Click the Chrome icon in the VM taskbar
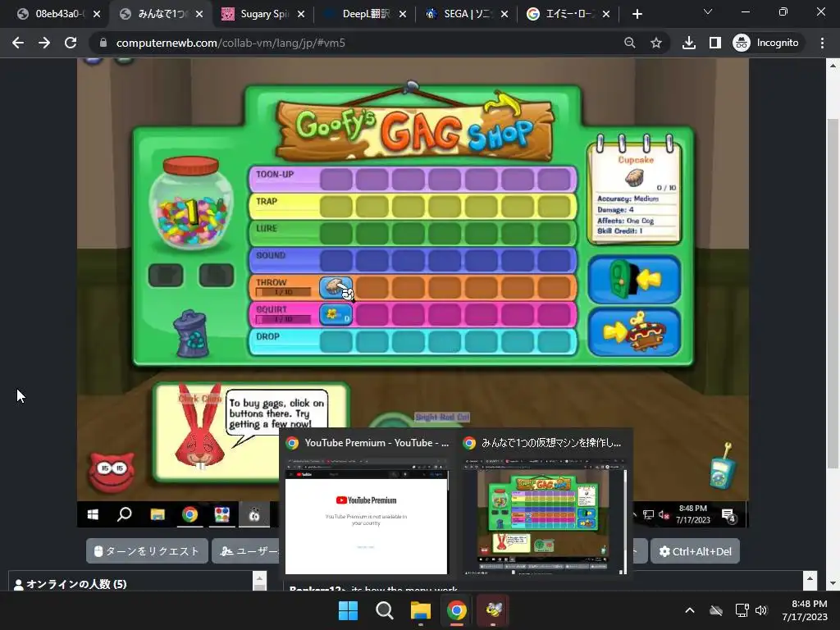This screenshot has height=630, width=840. [189, 515]
